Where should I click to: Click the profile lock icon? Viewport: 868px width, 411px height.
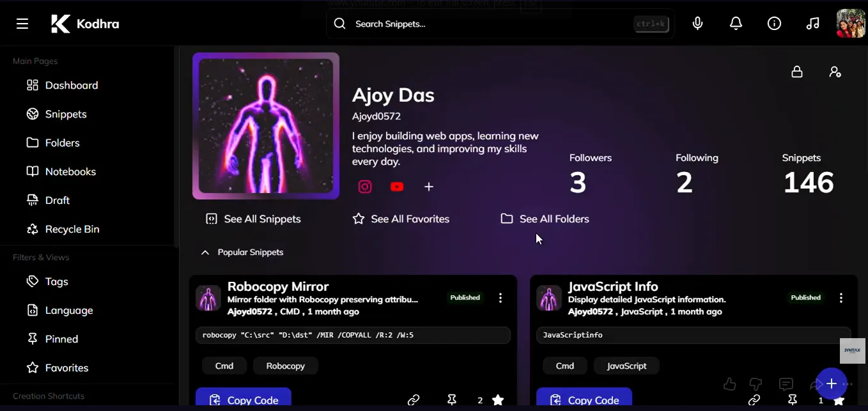pyautogui.click(x=797, y=72)
